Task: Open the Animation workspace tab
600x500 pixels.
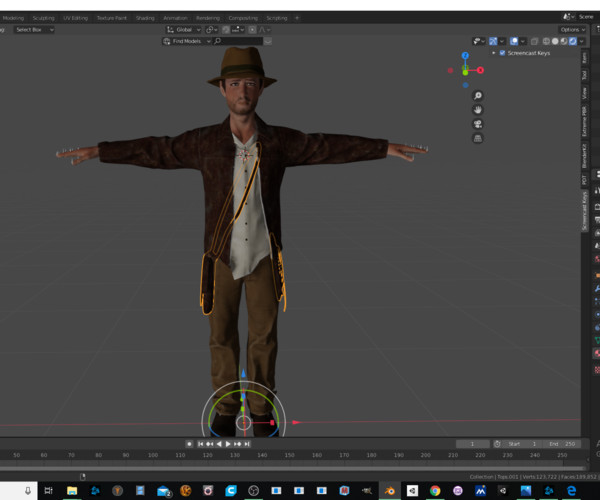Action: tap(175, 18)
